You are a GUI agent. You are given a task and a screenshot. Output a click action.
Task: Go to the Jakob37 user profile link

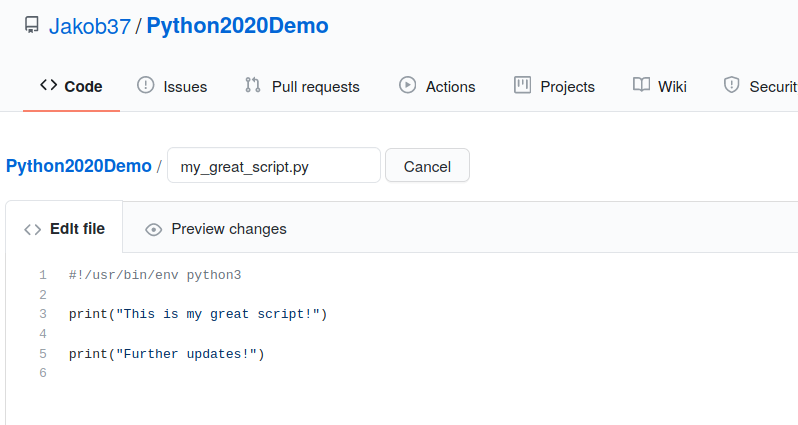pyautogui.click(x=90, y=26)
